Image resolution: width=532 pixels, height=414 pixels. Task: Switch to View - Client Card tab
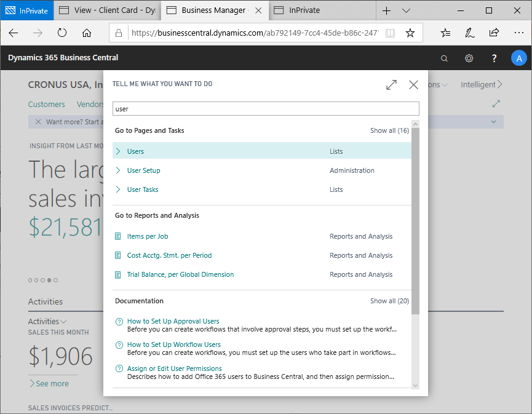tap(107, 10)
